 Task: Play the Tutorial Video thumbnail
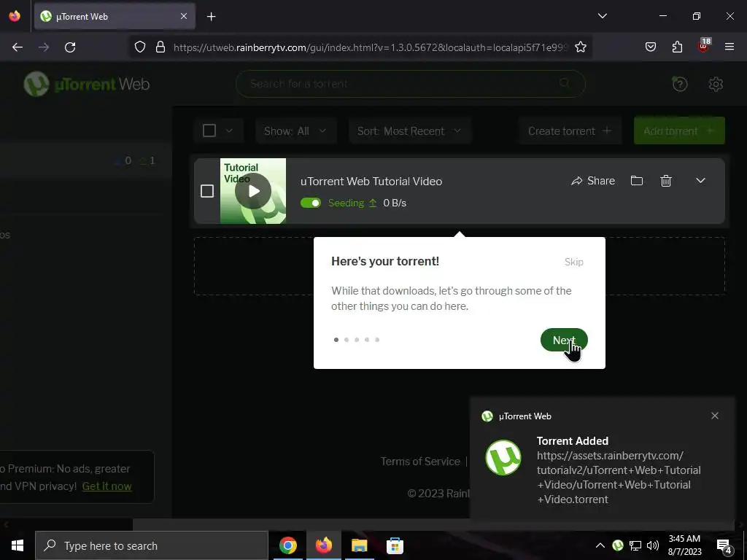tap(253, 191)
